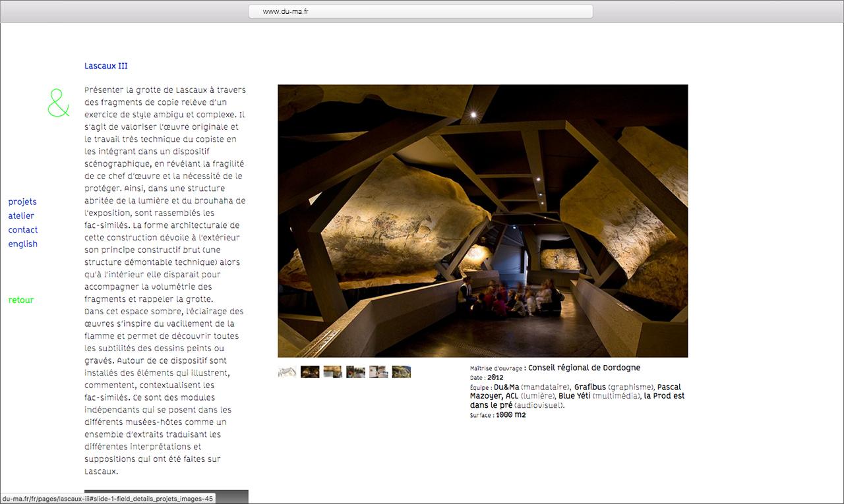Click the www.du-ma.fr address bar
844x504 pixels.
421,11
